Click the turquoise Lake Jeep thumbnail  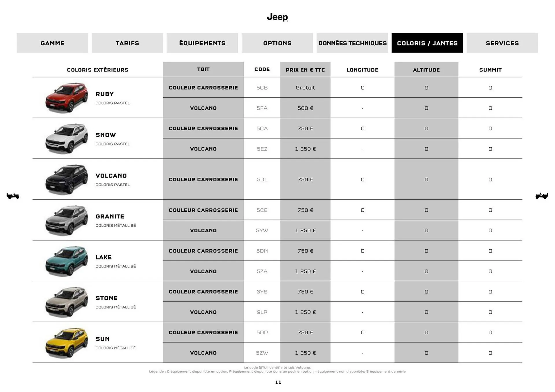point(66,261)
